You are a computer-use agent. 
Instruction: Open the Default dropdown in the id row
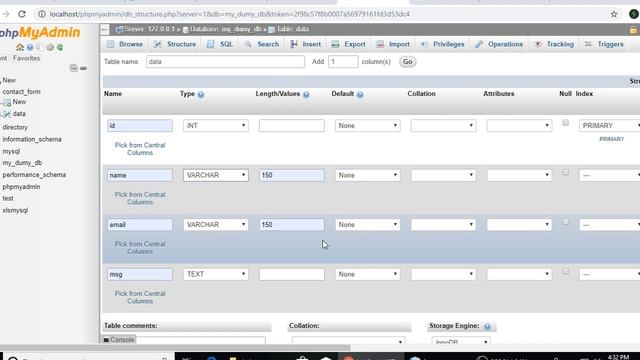click(x=367, y=126)
